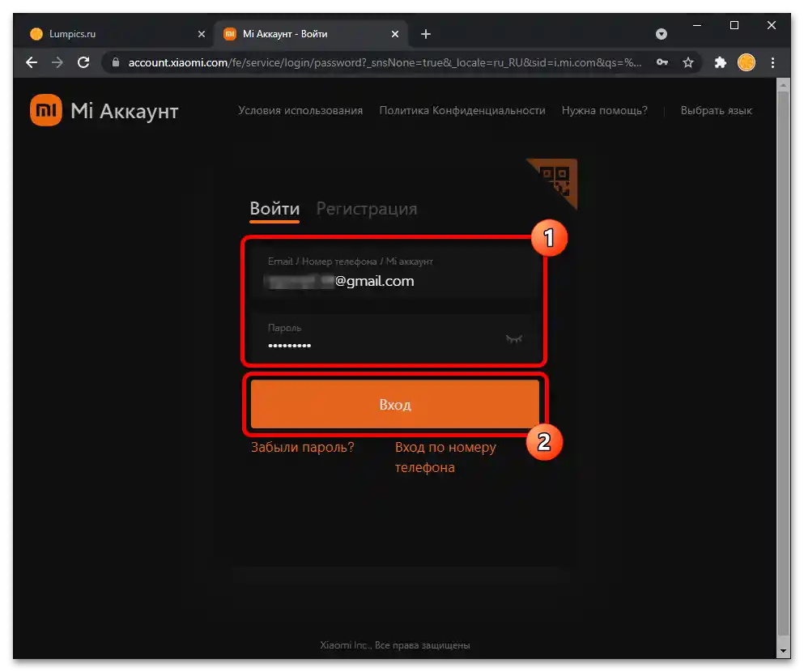Viewport: 804px width, 672px height.
Task: Switch to the Регистрация tab
Action: (367, 209)
